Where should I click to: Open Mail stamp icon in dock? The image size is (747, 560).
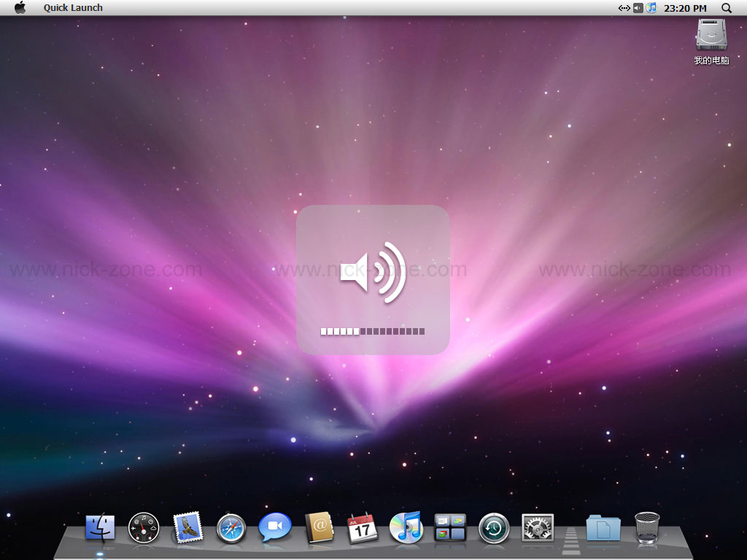187,527
